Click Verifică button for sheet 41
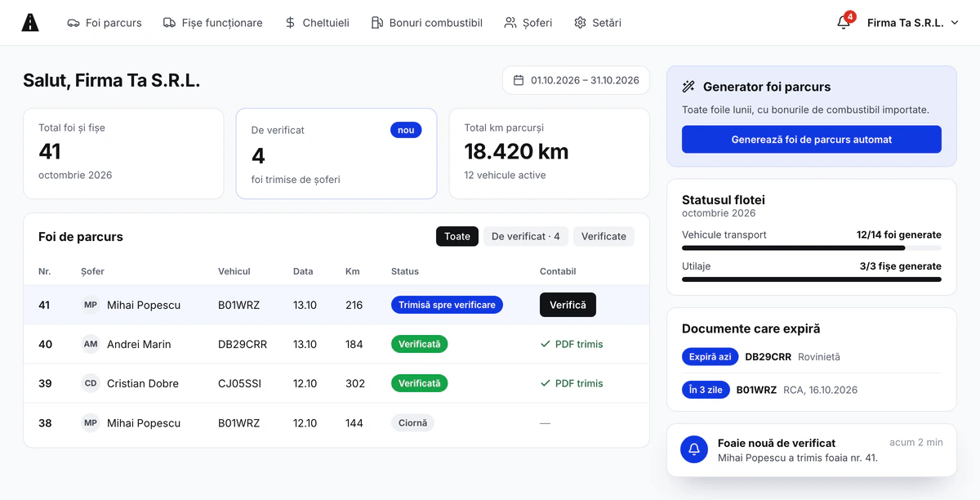The width and height of the screenshot is (980, 500). 568,305
